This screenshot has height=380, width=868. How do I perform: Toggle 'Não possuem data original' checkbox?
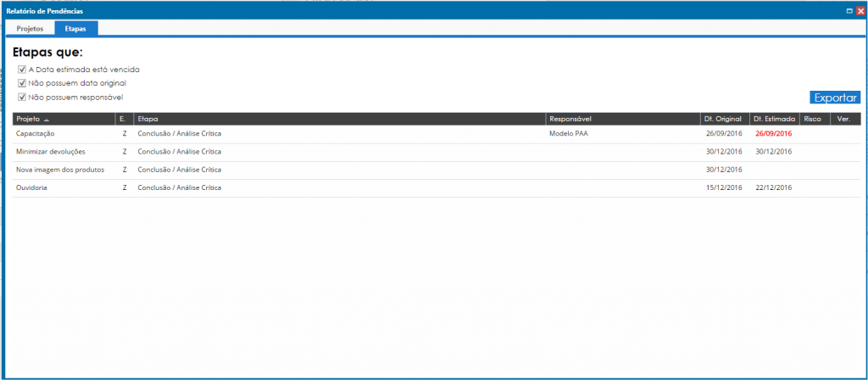(22, 83)
